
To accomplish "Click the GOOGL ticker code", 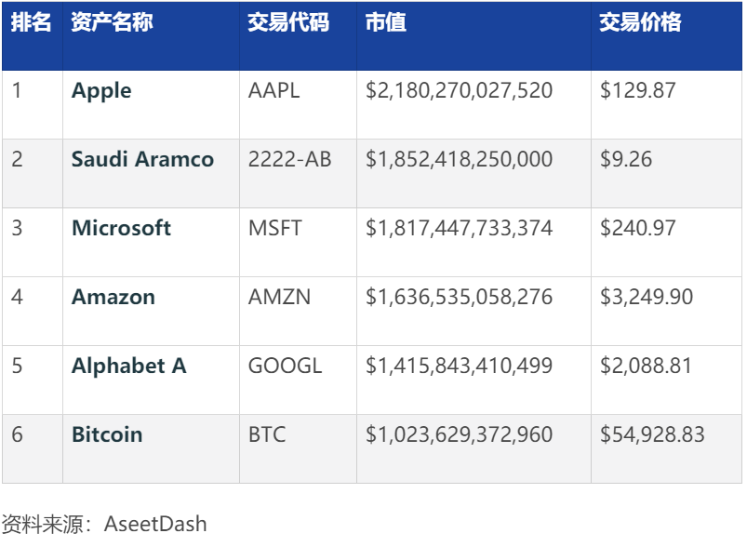I will [x=285, y=367].
